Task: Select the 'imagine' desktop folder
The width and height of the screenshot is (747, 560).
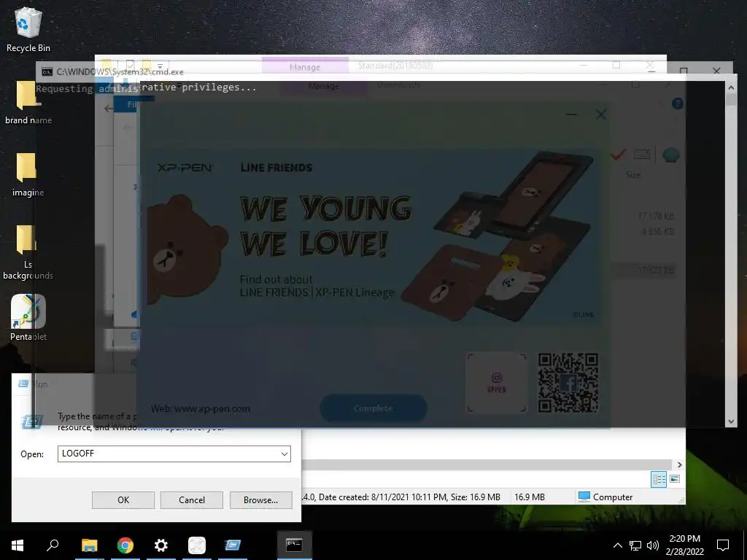Action: pos(28,175)
